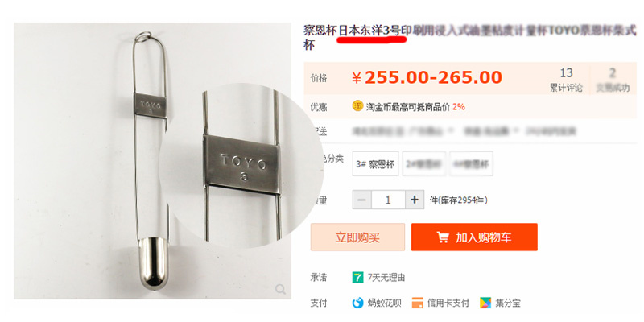The height and width of the screenshot is (322, 644).
Task: Click the green 7-day return icon
Action: [x=357, y=277]
